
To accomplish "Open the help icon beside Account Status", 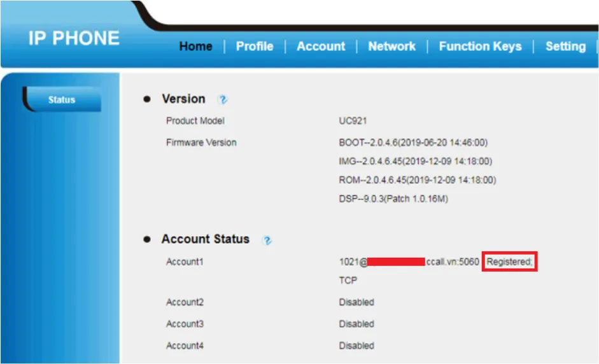I will pos(267,241).
